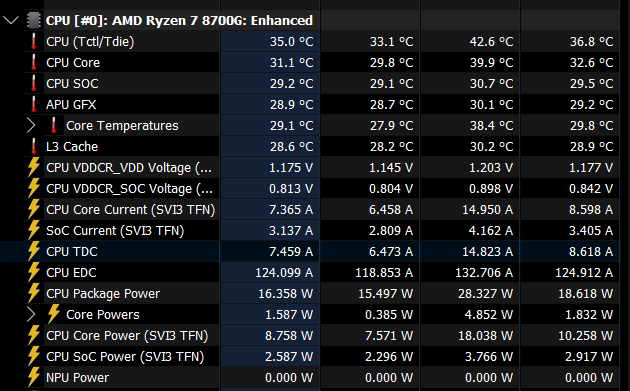Select the SoC Current (SVI3 TFN) label
The width and height of the screenshot is (630, 391).
pyautogui.click(x=115, y=231)
